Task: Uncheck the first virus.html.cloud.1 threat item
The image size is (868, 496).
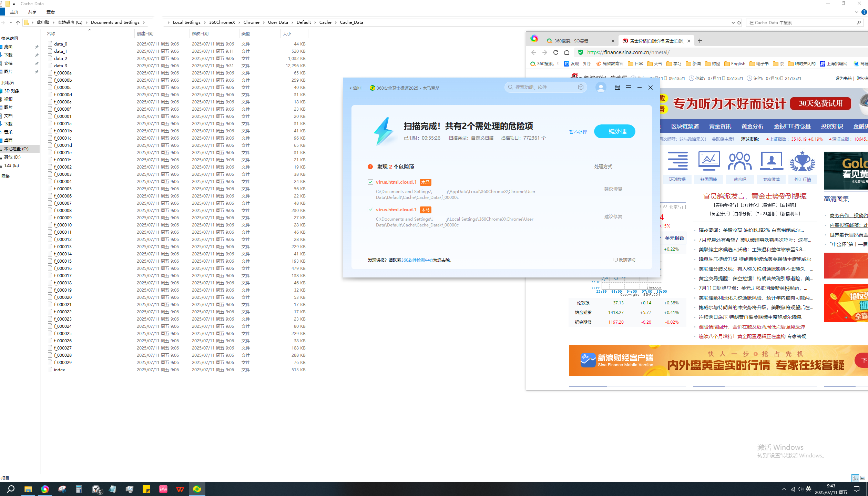Action: tap(370, 182)
